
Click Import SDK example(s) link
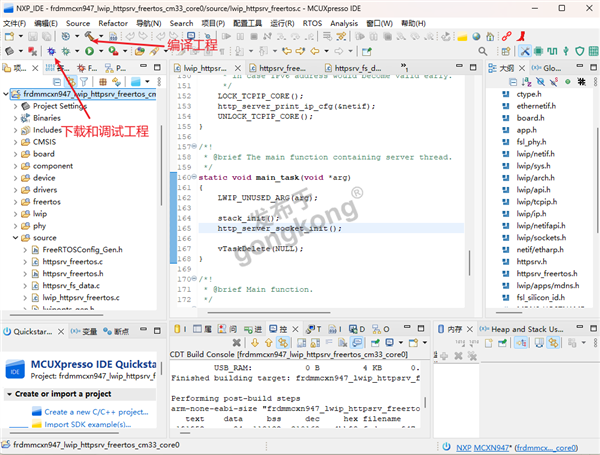click(x=88, y=424)
